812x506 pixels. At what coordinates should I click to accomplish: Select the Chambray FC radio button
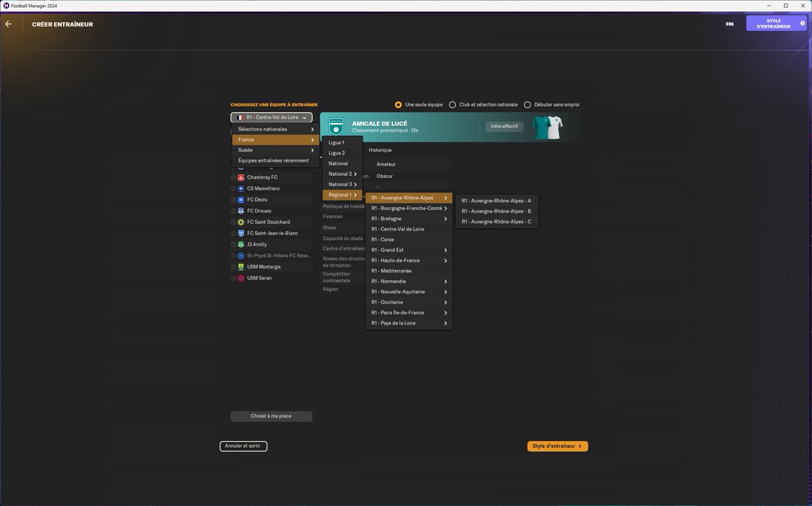[233, 177]
